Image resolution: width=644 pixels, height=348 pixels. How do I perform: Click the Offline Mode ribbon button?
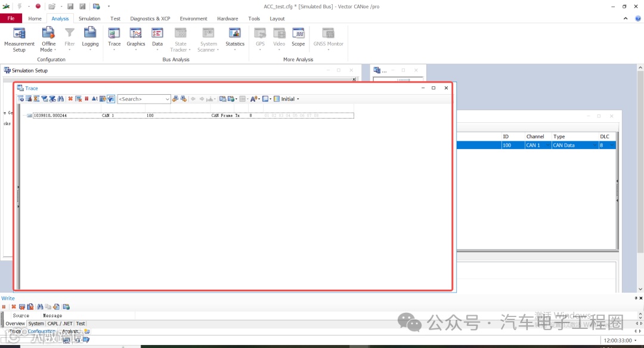48,40
